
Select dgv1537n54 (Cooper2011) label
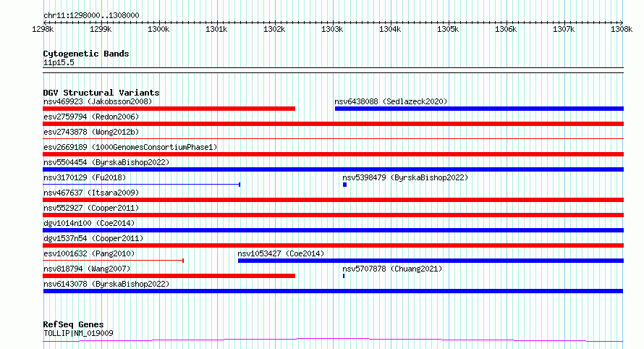93,238
